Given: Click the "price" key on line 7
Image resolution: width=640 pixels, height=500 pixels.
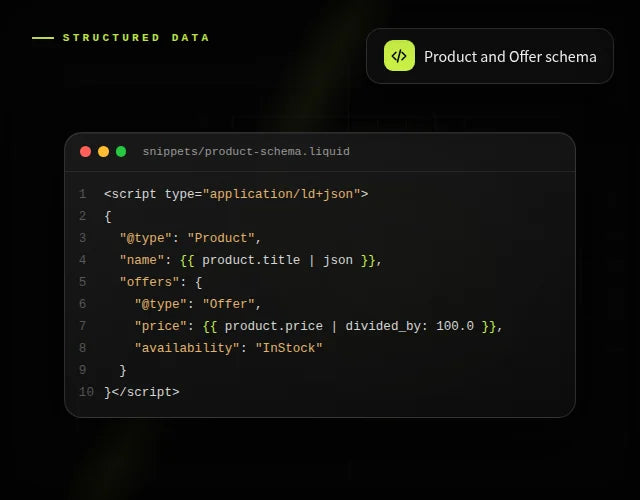Looking at the screenshot, I should (160, 326).
